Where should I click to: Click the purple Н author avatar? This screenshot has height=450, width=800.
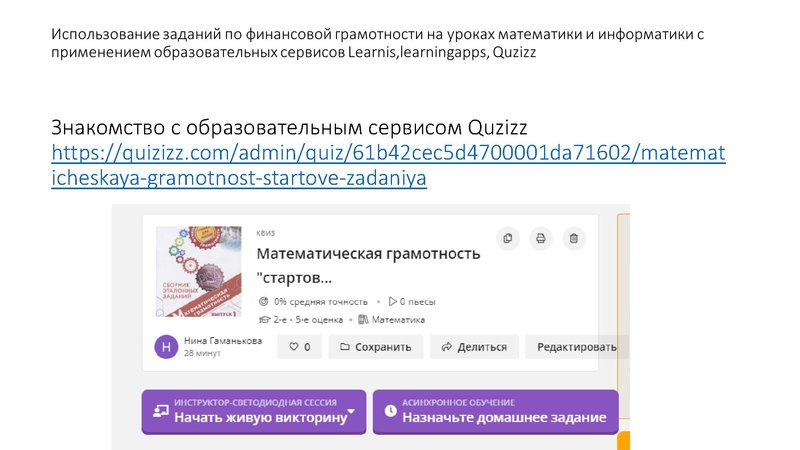click(x=166, y=347)
